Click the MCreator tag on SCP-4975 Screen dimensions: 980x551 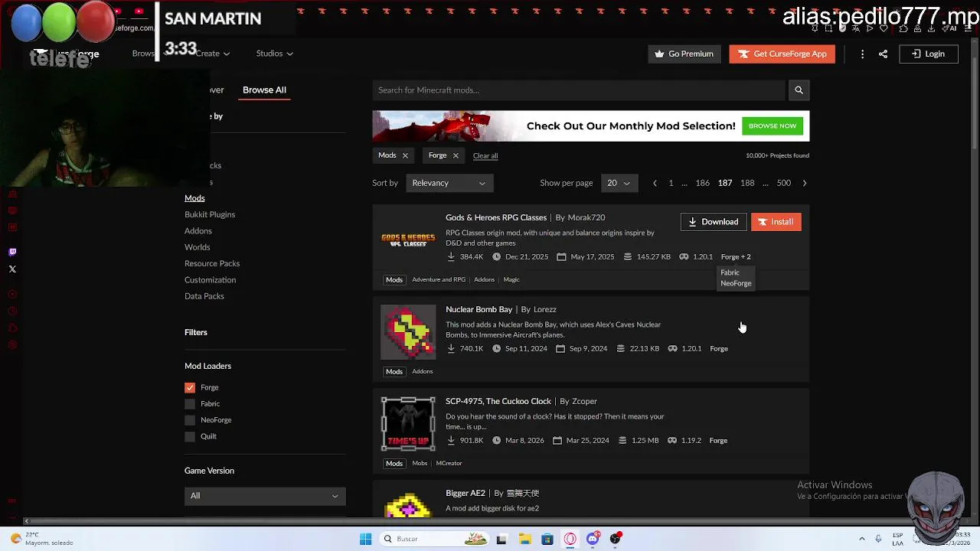tap(449, 463)
